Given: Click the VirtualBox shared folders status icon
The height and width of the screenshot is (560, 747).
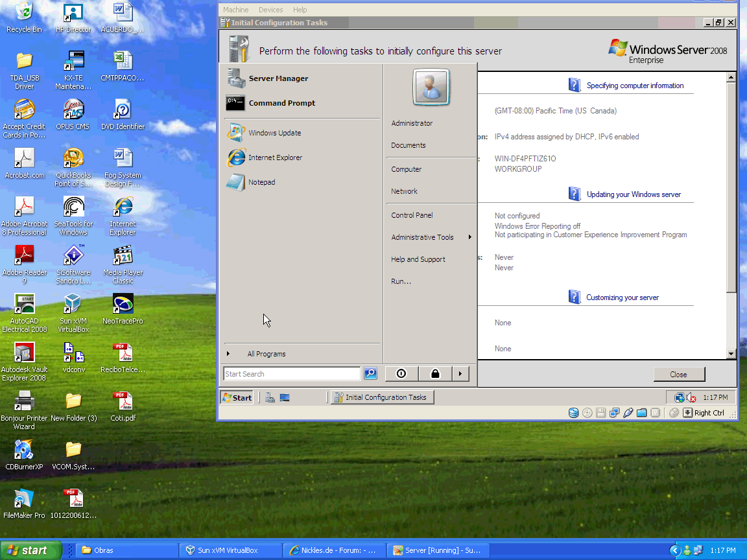Looking at the screenshot, I should coord(642,413).
